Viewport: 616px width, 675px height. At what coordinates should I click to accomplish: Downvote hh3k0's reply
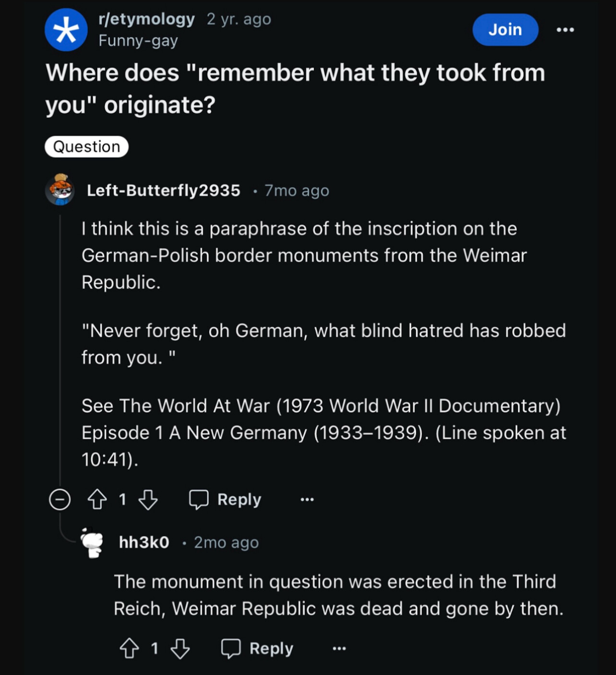click(180, 648)
